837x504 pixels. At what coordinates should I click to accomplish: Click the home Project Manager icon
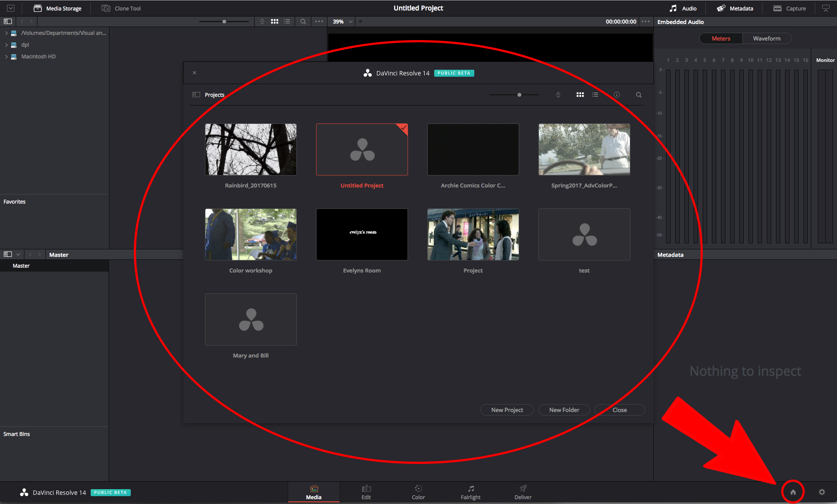click(x=793, y=492)
